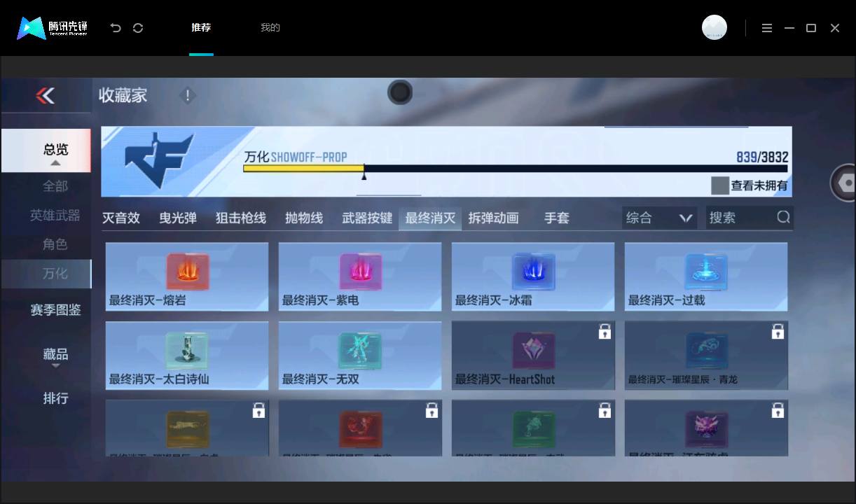Select the 最终消灭-过载 overload icon
This screenshot has height=504, width=856.
[x=706, y=272]
